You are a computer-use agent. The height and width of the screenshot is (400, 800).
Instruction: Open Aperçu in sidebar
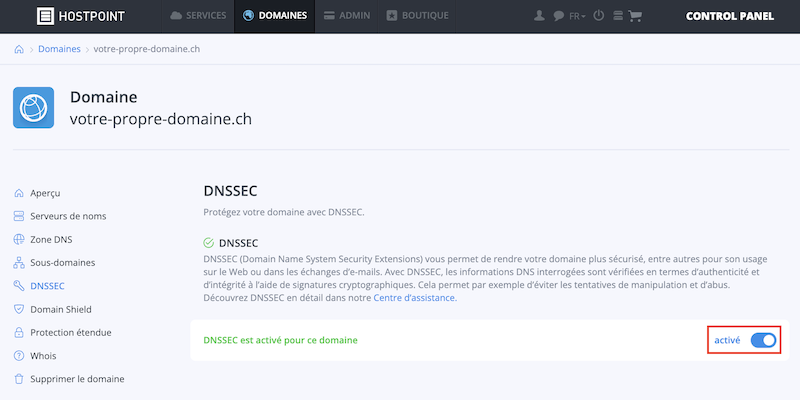pos(45,193)
